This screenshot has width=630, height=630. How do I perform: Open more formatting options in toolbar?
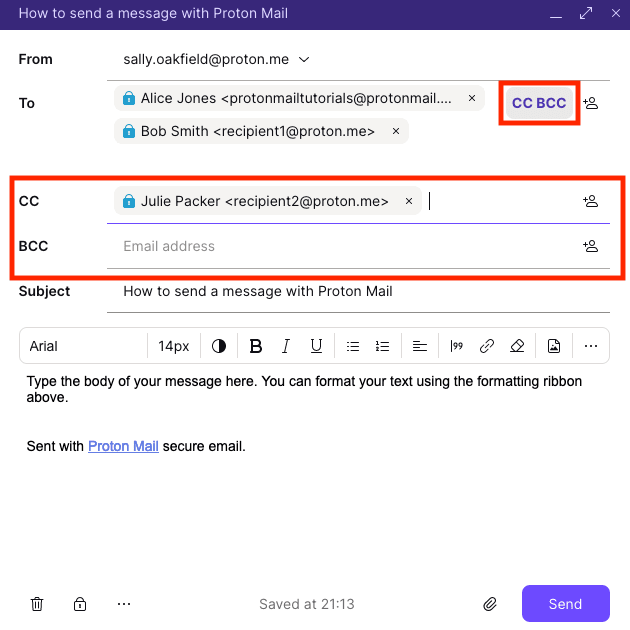(591, 346)
